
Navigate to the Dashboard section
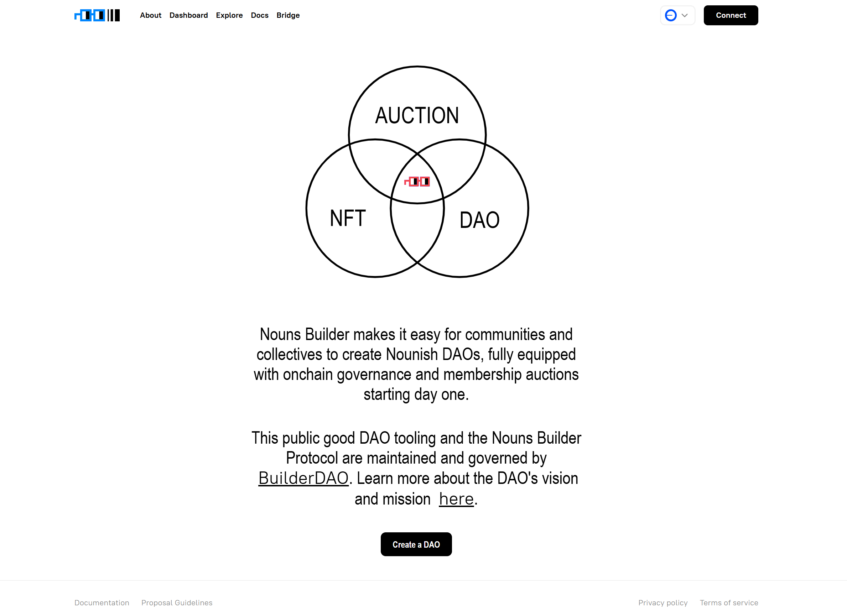(x=188, y=15)
